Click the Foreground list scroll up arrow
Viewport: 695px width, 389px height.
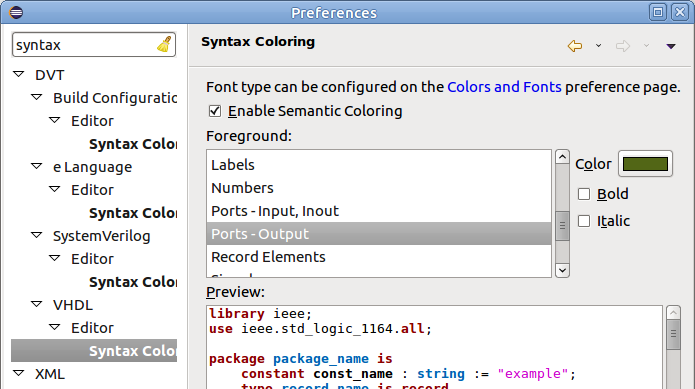[x=562, y=157]
